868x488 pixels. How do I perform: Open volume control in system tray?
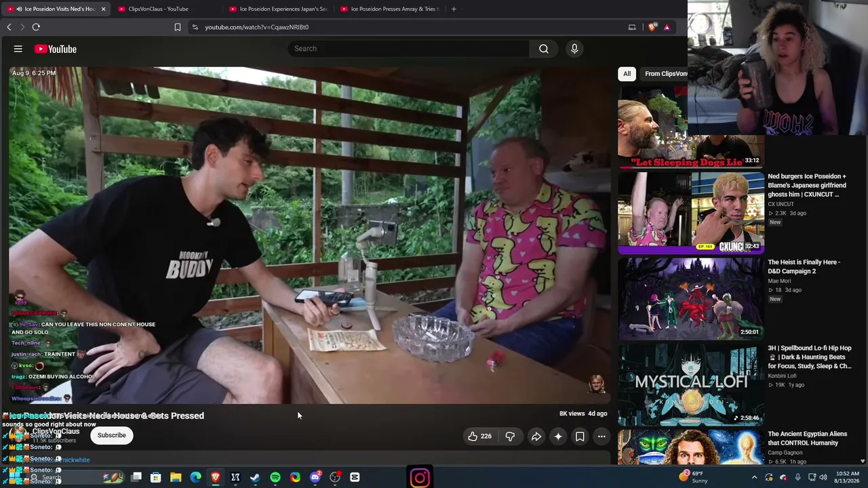tap(823, 478)
